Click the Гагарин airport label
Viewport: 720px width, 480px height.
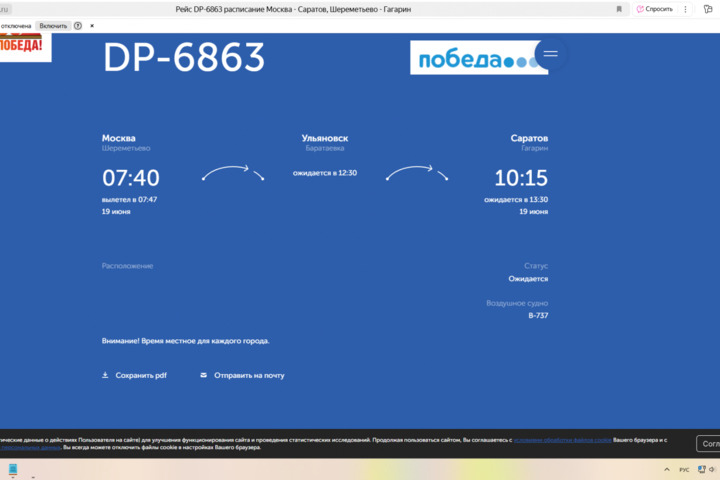(534, 148)
